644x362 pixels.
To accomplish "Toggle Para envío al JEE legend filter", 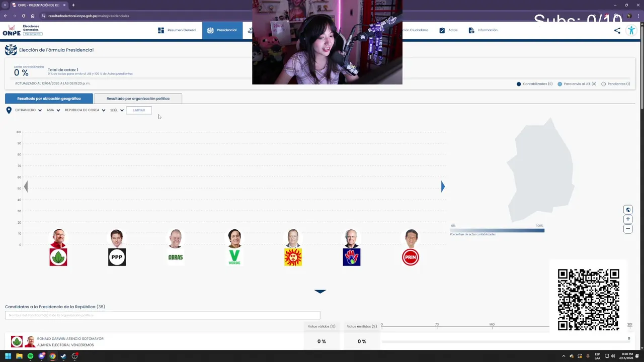I will coord(577,84).
